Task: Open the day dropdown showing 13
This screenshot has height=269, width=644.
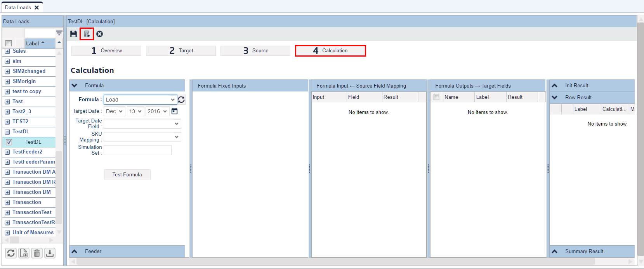Action: [x=135, y=111]
